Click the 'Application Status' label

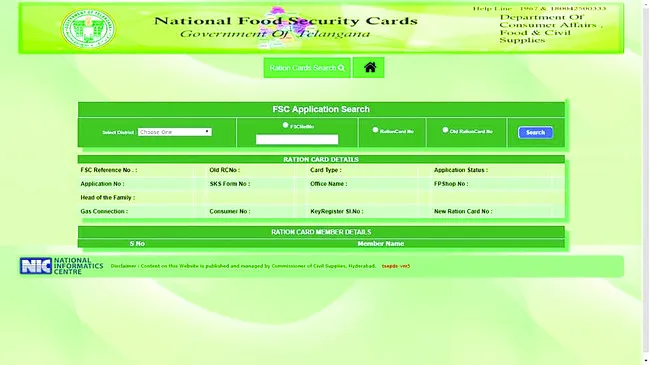(461, 170)
